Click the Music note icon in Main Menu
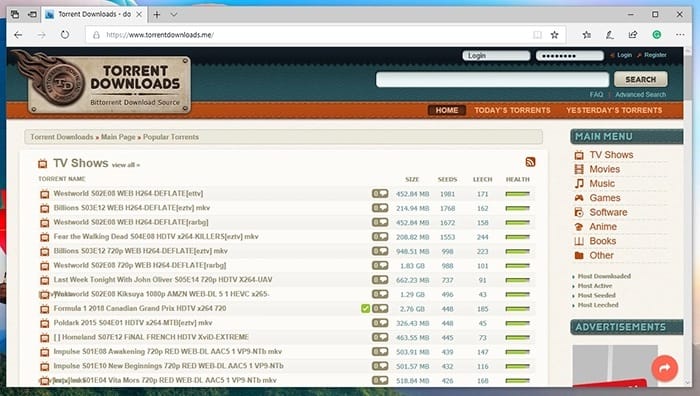The height and width of the screenshot is (396, 700). tap(579, 183)
